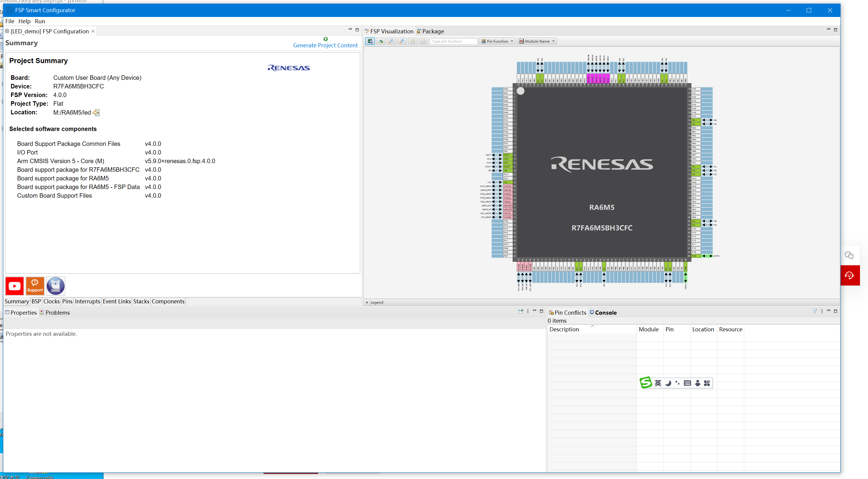The height and width of the screenshot is (479, 868).
Task: Switch to the Stacks tab
Action: tap(141, 301)
